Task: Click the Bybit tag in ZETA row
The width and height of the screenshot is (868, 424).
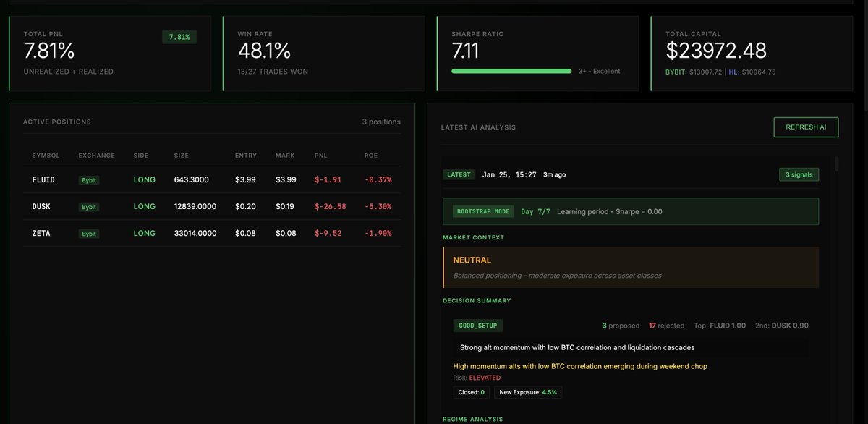Action: pos(89,234)
